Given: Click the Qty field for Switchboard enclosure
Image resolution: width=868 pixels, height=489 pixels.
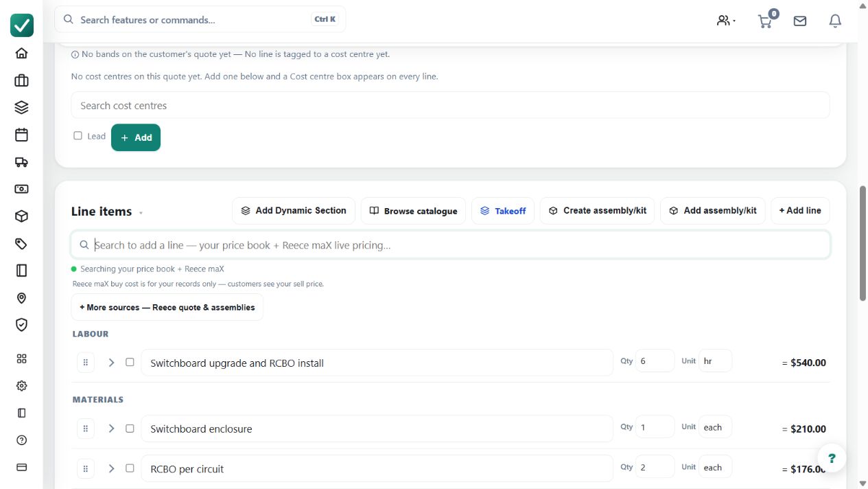Looking at the screenshot, I should [x=655, y=427].
